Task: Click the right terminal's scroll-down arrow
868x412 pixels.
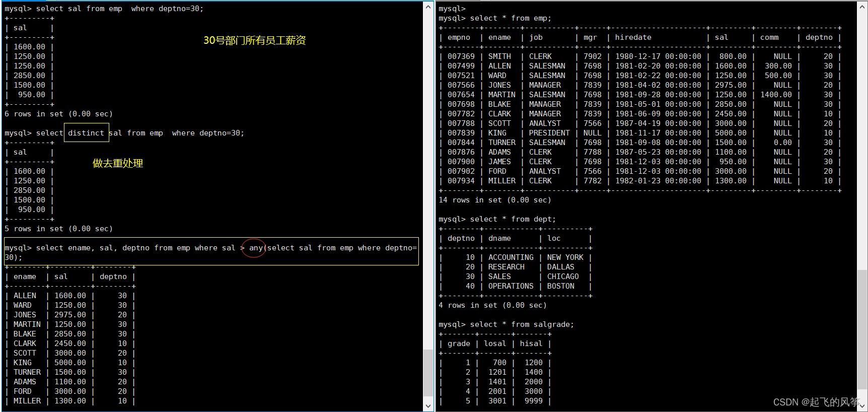Action: pyautogui.click(x=862, y=406)
